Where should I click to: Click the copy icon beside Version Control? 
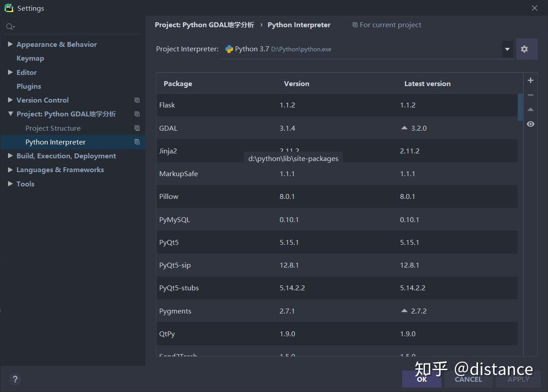pyautogui.click(x=137, y=100)
